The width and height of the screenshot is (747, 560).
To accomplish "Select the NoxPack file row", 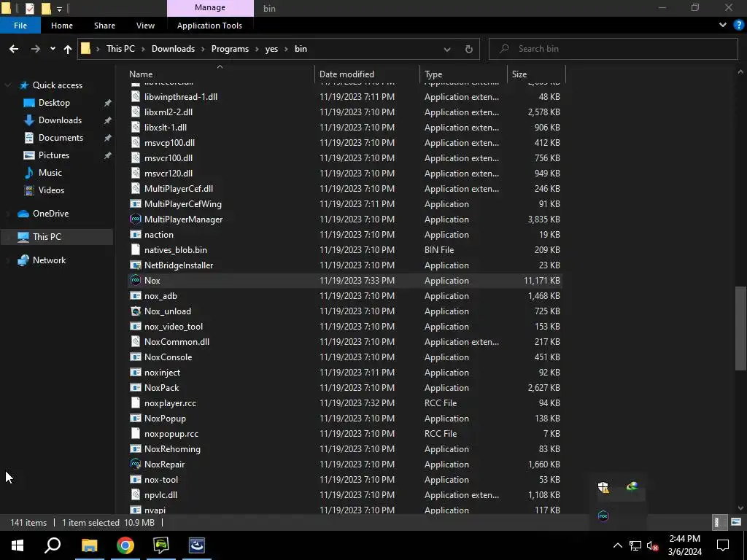I will coord(345,388).
